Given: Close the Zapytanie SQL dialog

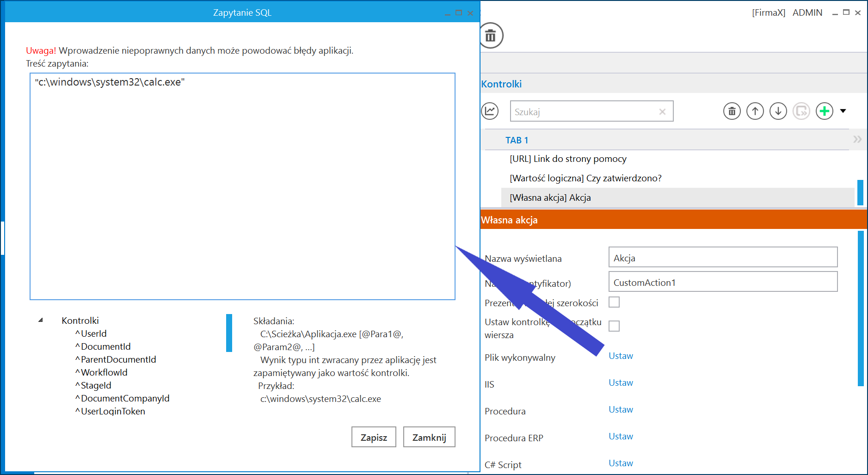Looking at the screenshot, I should click(470, 13).
